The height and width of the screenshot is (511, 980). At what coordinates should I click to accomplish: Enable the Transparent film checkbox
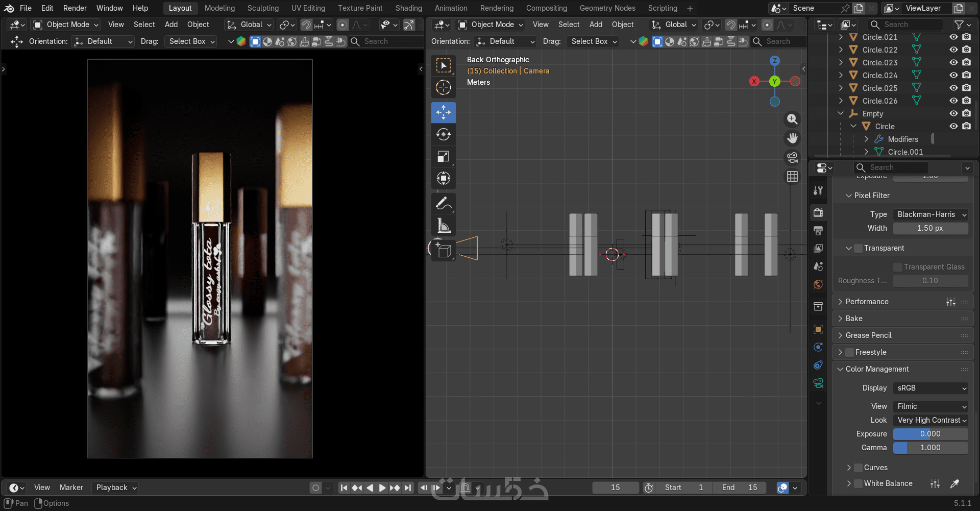(859, 248)
